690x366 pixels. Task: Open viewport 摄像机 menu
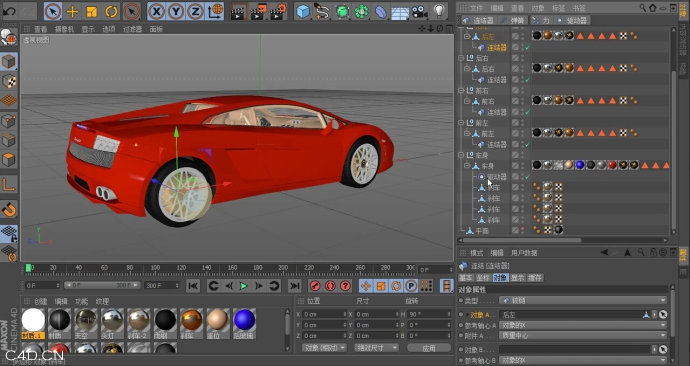pos(64,29)
